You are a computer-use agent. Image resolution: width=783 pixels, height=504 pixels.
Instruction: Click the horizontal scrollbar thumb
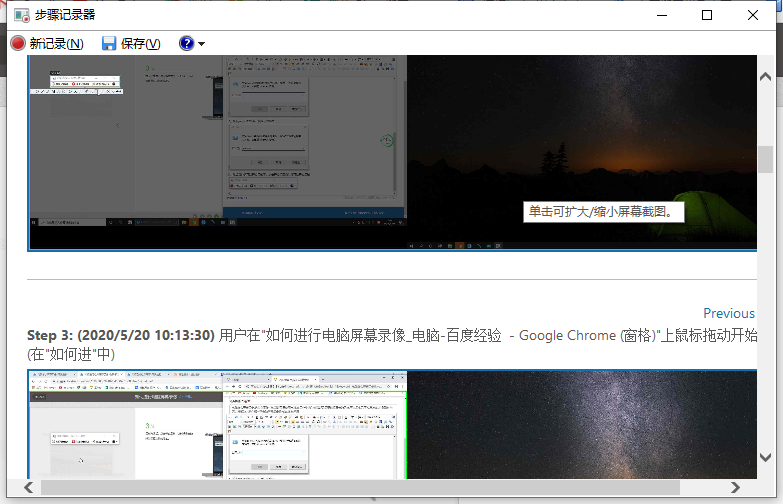coord(360,487)
